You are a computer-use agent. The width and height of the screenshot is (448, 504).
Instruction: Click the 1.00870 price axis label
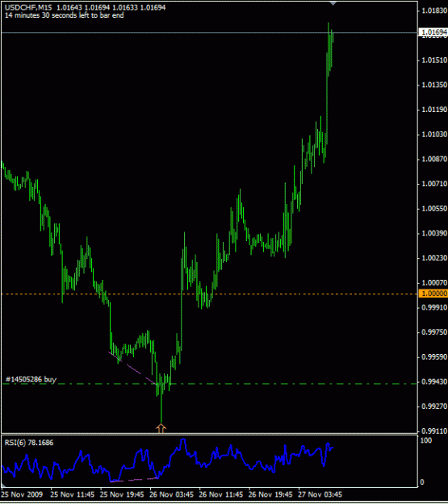click(x=434, y=159)
